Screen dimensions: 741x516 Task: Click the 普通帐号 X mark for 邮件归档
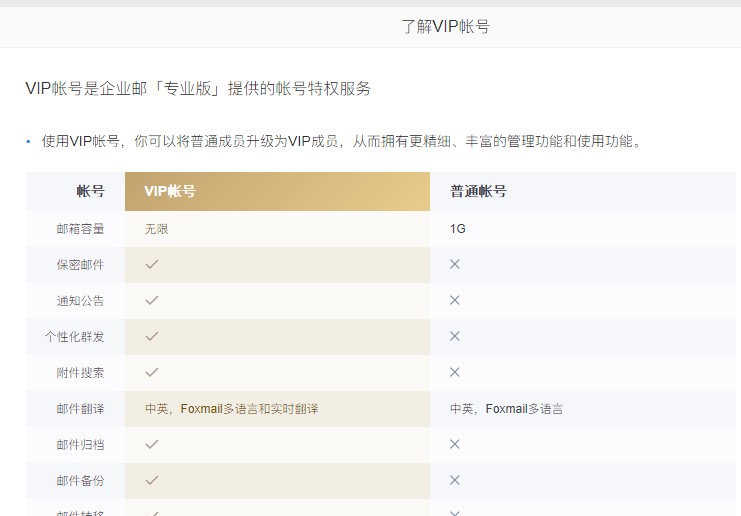click(454, 444)
